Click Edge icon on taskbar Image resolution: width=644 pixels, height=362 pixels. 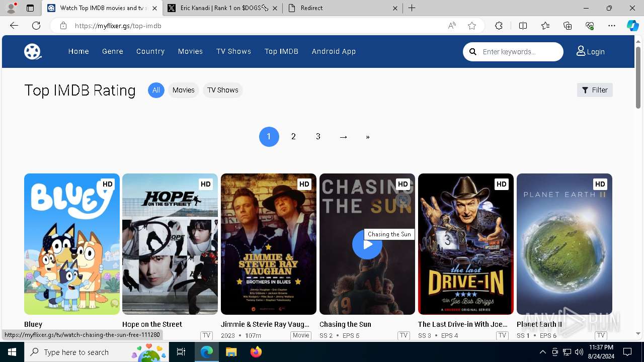tap(207, 352)
